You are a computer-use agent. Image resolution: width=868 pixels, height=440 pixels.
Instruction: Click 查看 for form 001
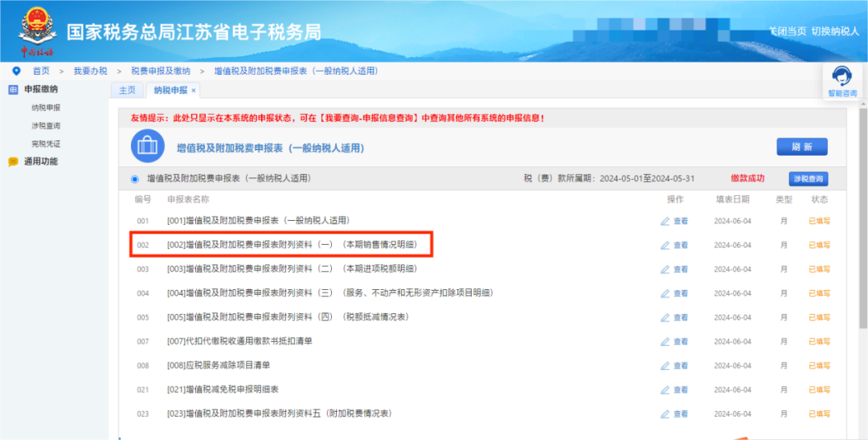[x=681, y=221]
